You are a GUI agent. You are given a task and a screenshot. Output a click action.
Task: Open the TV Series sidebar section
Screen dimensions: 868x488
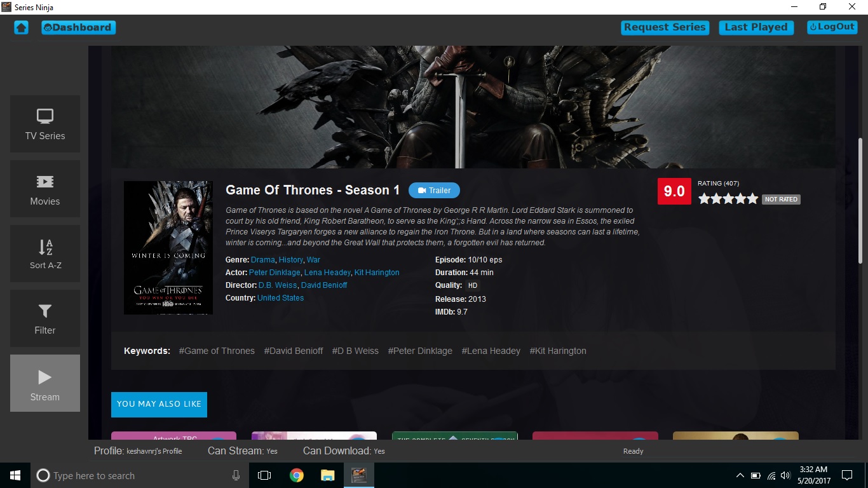(x=45, y=124)
